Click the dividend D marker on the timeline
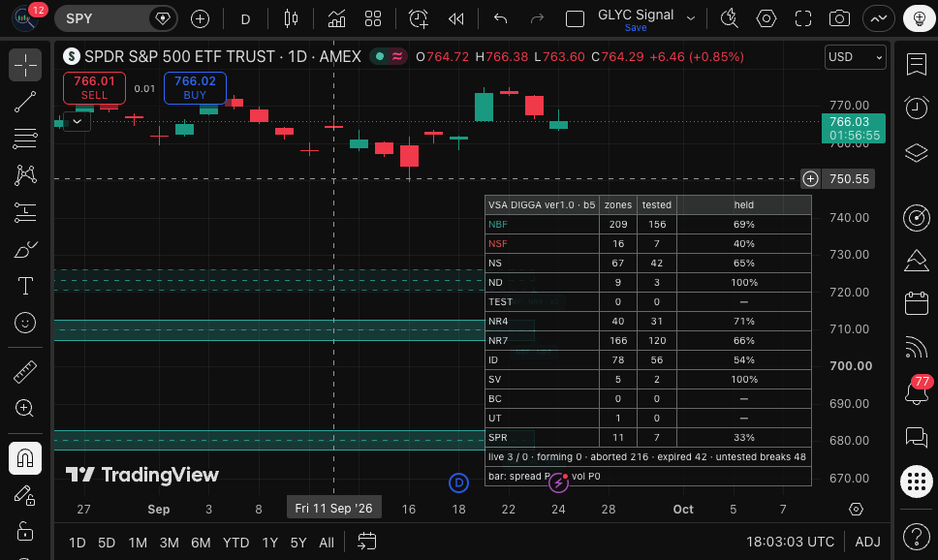Screen dimensions: 938x560 point(458,482)
